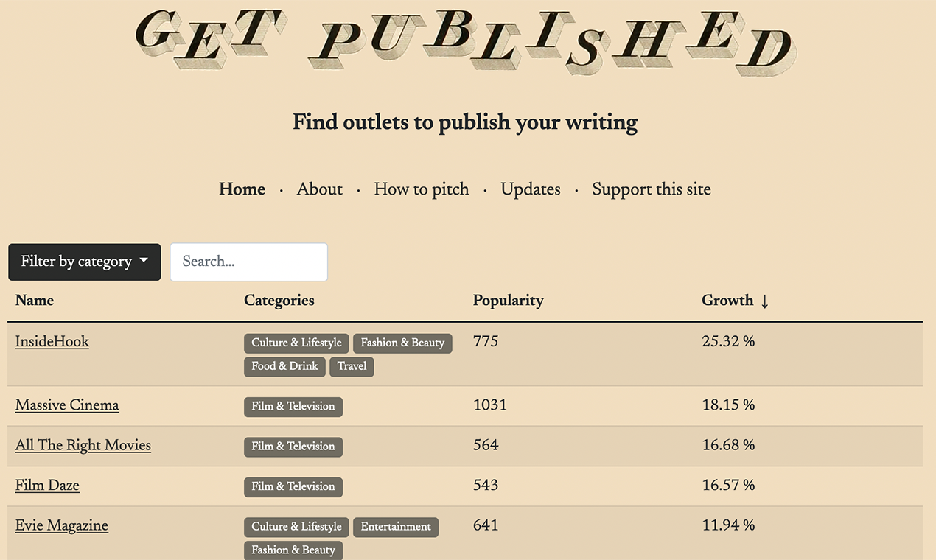The height and width of the screenshot is (560, 936).
Task: Open the InsideHook outlet page
Action: tap(52, 341)
